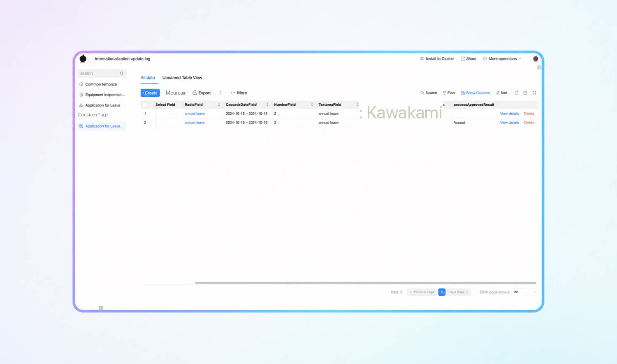The width and height of the screenshot is (617, 364).
Task: Click the Share icon button
Action: tap(469, 59)
